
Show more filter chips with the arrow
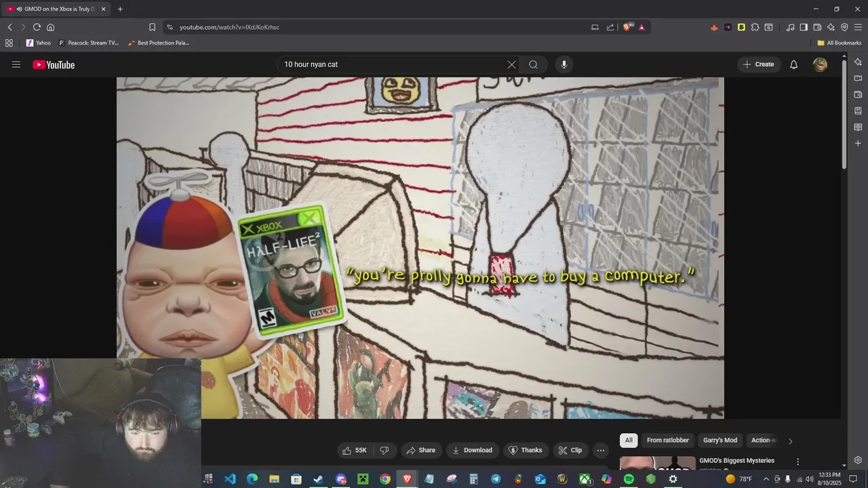tap(790, 441)
